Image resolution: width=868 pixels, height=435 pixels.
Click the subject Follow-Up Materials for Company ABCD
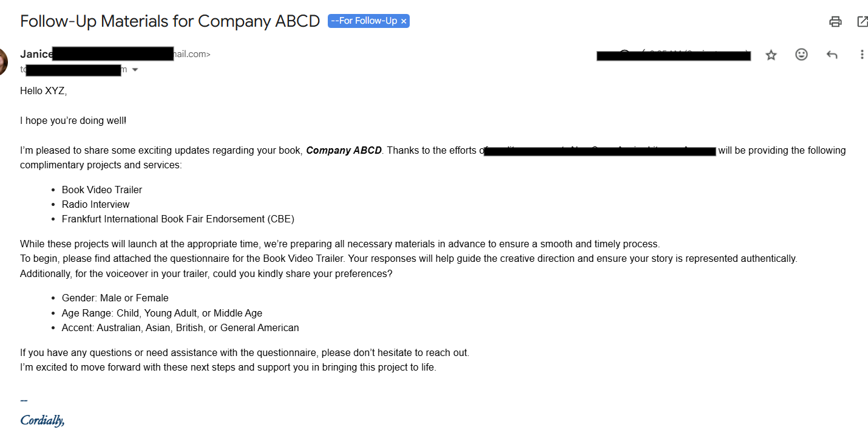(170, 21)
